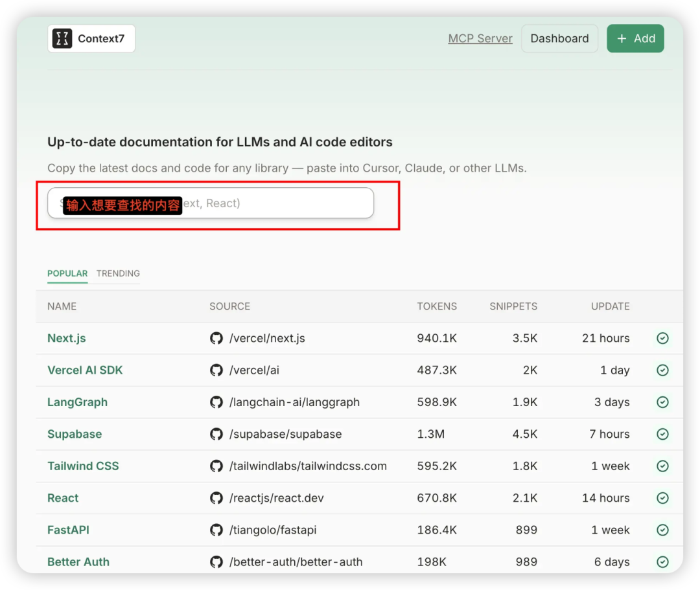The width and height of the screenshot is (700, 590).
Task: Click the 1.3M tokens value
Action: (431, 434)
